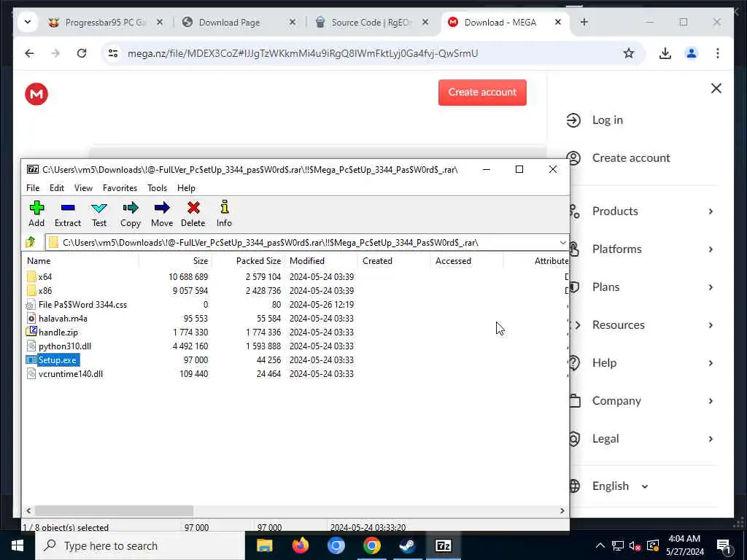Viewport: 747px width, 560px height.
Task: Click the horizontal scrollbar thumb in 7-Zip
Action: (x=115, y=510)
